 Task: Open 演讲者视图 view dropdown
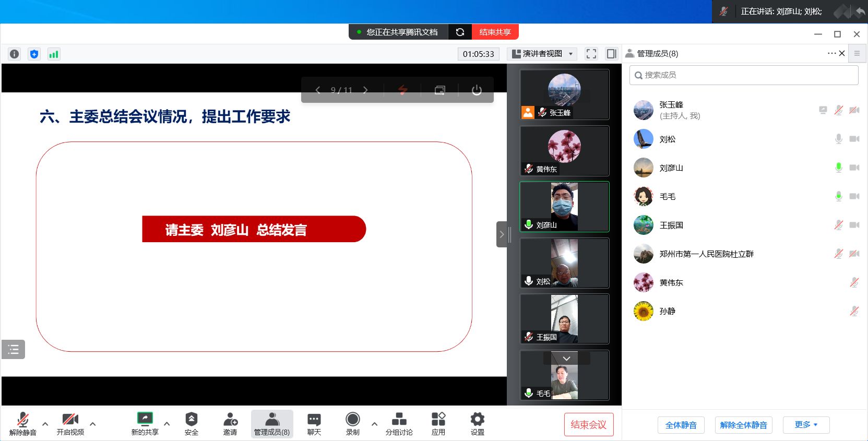tap(542, 54)
